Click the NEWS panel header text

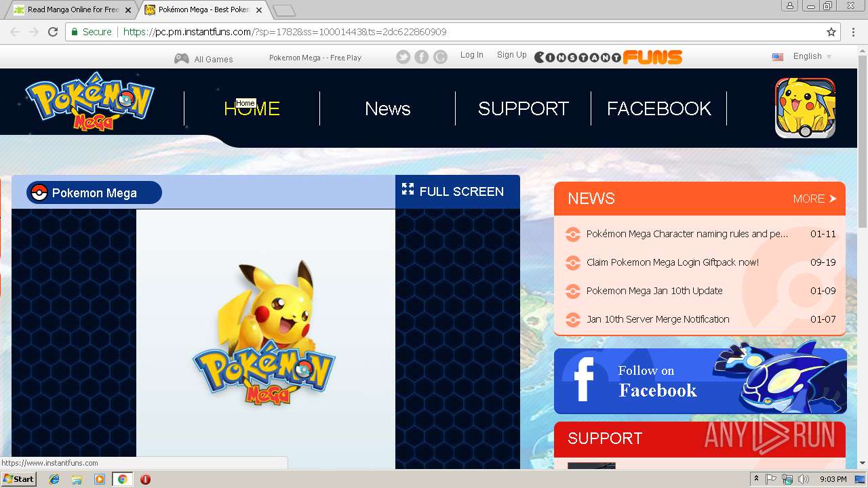[591, 199]
